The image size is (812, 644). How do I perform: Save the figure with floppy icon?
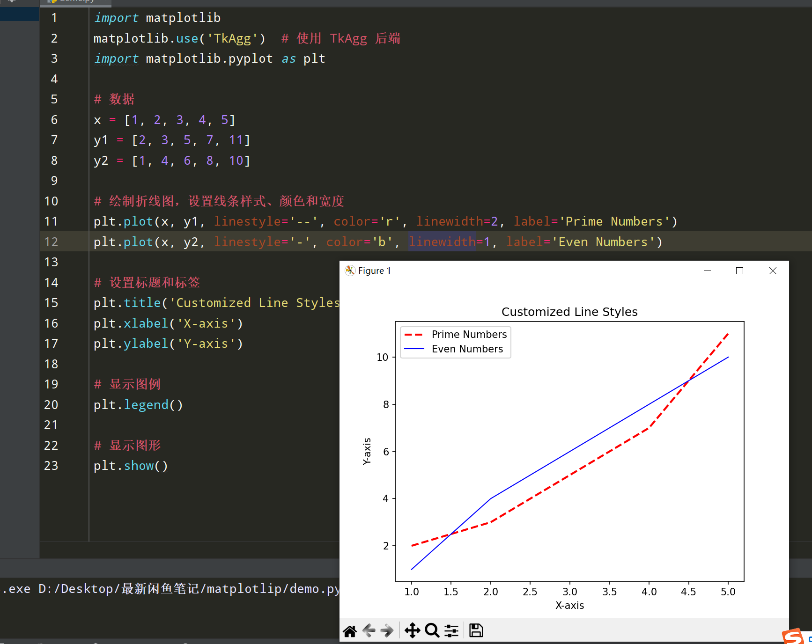pos(476,631)
